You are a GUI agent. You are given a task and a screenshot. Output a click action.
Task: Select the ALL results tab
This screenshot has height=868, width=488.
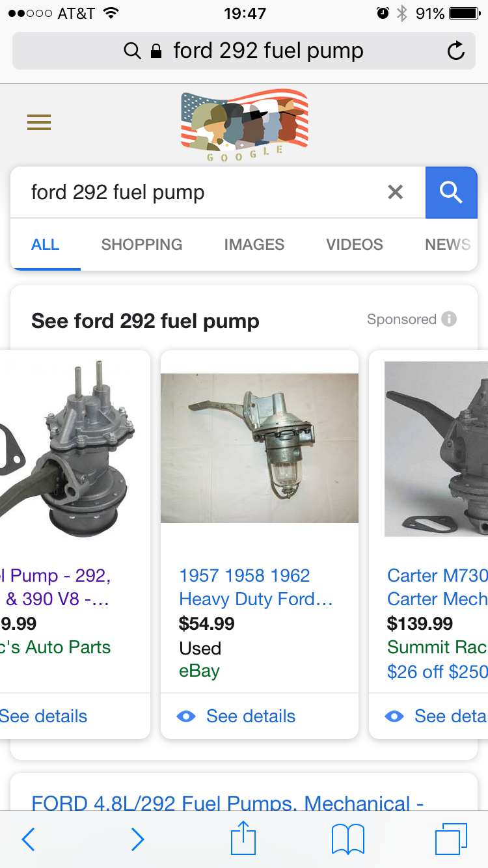[x=45, y=245]
